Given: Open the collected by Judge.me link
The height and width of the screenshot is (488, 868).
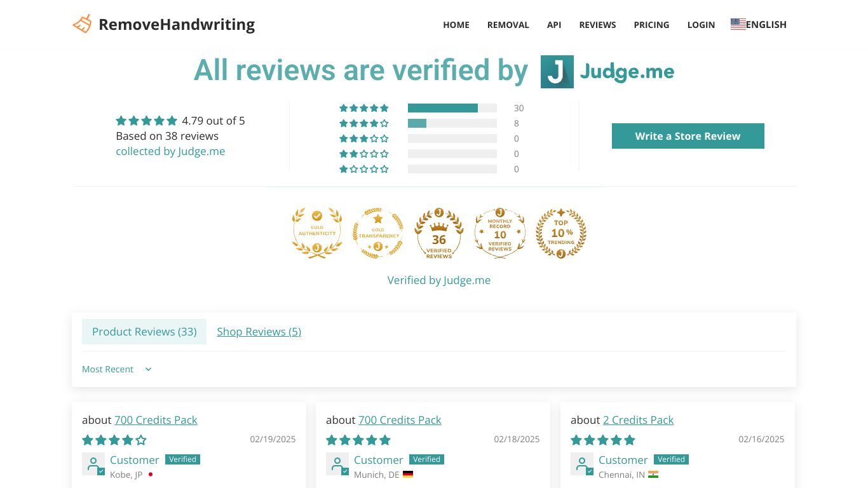Looking at the screenshot, I should [170, 151].
